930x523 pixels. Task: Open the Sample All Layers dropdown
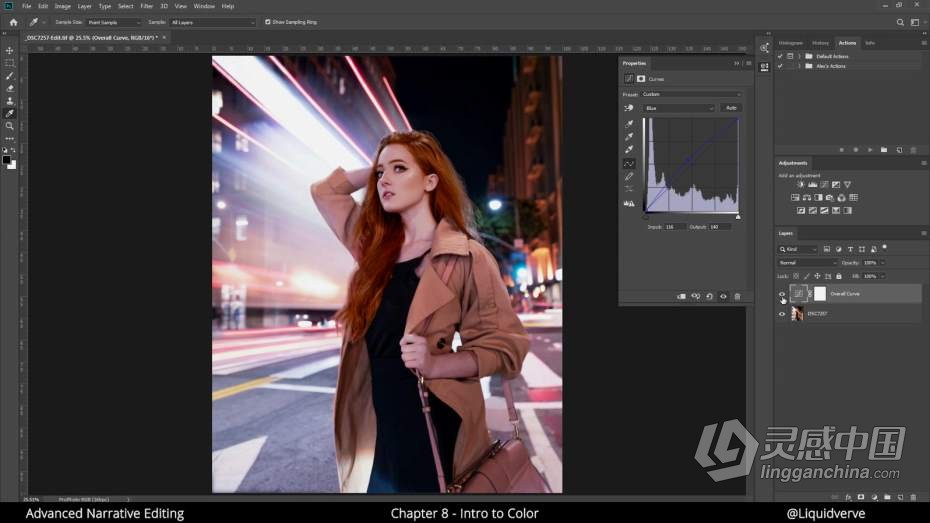tap(212, 23)
